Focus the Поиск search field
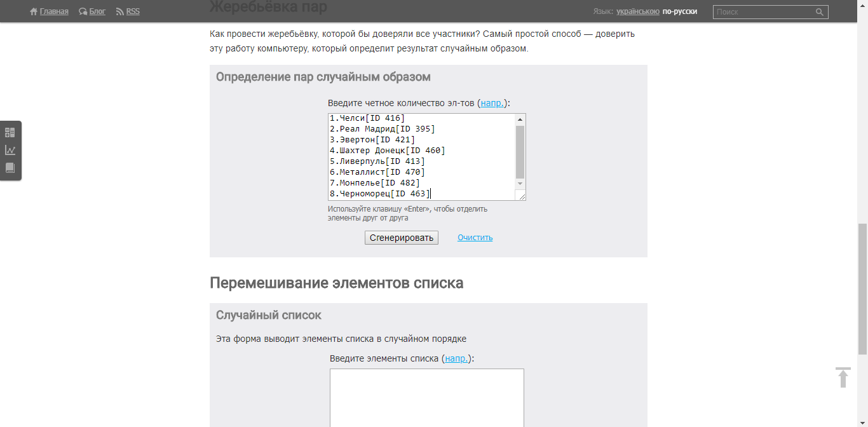868x427 pixels. [x=764, y=12]
